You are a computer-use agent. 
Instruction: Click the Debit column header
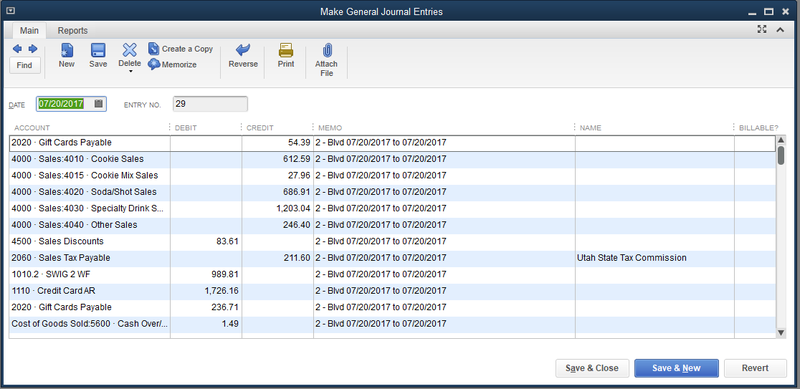tap(186, 128)
